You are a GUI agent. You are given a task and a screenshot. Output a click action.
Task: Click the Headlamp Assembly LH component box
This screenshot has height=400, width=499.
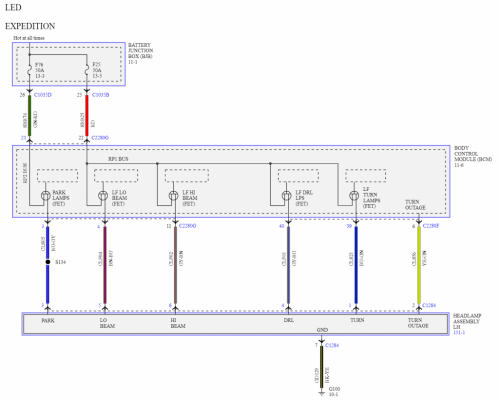[x=235, y=324]
